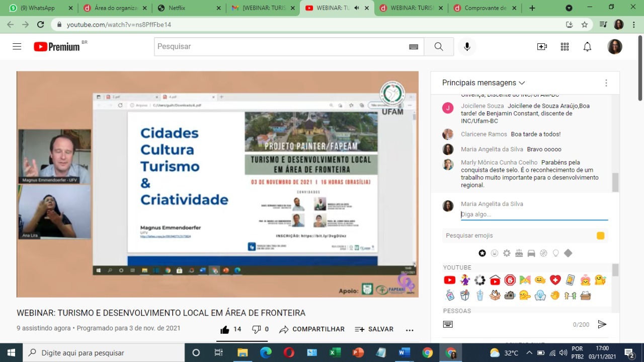Expand the Principais mensagens dropdown
Screen dimensions: 644x362
(x=483, y=83)
